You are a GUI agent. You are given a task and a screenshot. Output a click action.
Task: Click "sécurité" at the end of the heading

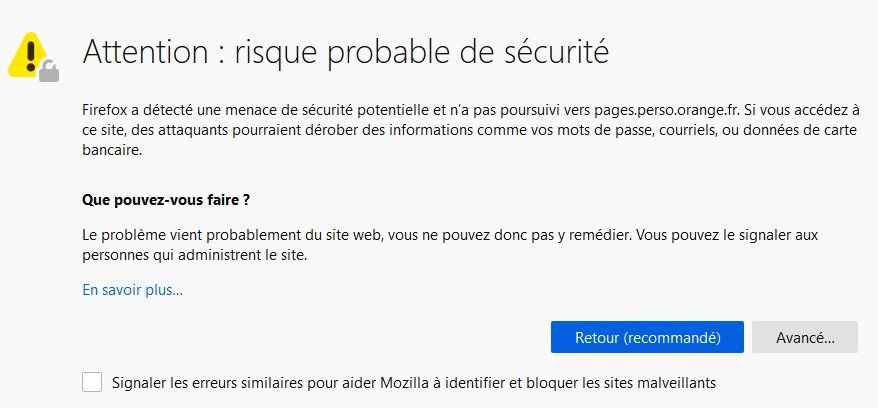click(x=554, y=51)
